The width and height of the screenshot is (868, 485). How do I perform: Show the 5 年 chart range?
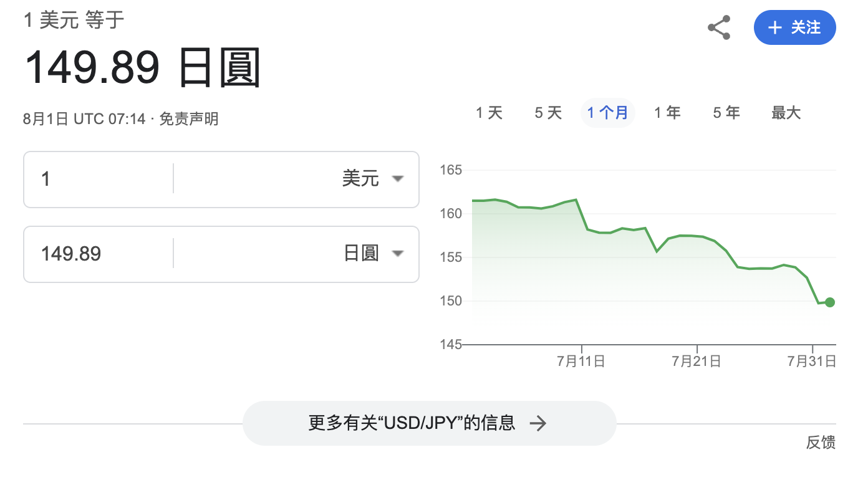coord(726,113)
